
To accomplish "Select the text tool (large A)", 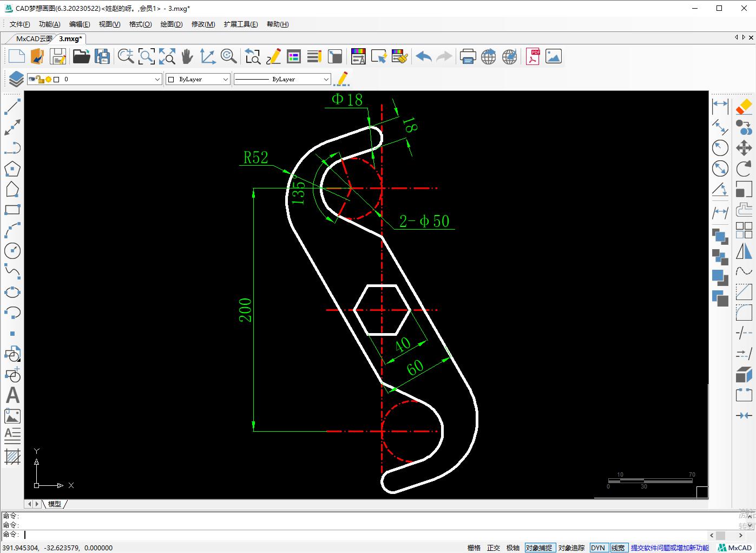I will tap(12, 395).
